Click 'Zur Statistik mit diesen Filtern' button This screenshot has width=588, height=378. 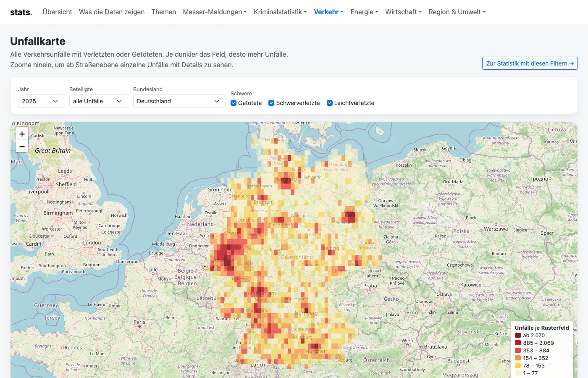click(x=530, y=63)
